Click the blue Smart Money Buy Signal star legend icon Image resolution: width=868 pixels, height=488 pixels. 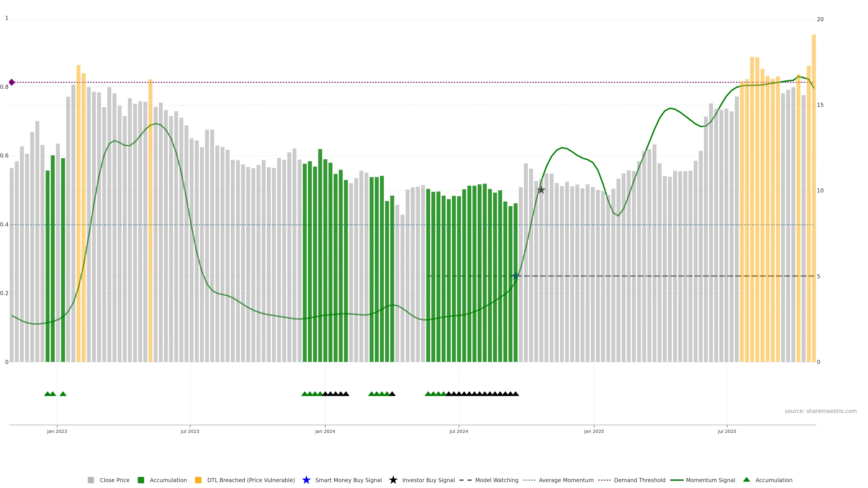[x=306, y=480]
